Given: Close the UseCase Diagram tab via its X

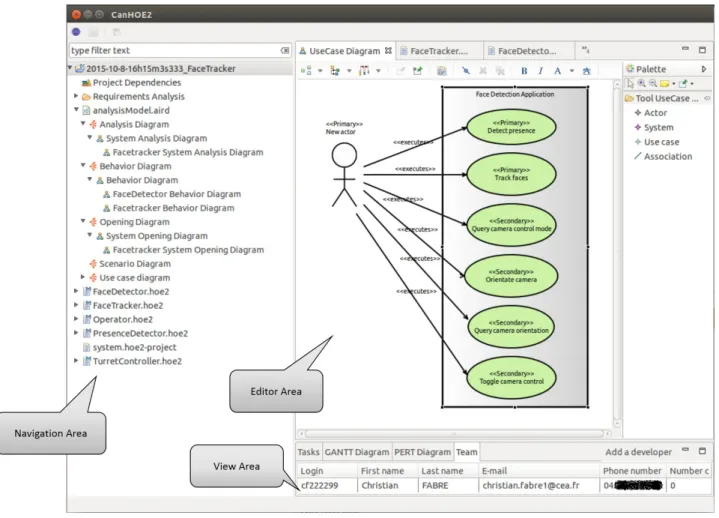Looking at the screenshot, I should (x=388, y=51).
